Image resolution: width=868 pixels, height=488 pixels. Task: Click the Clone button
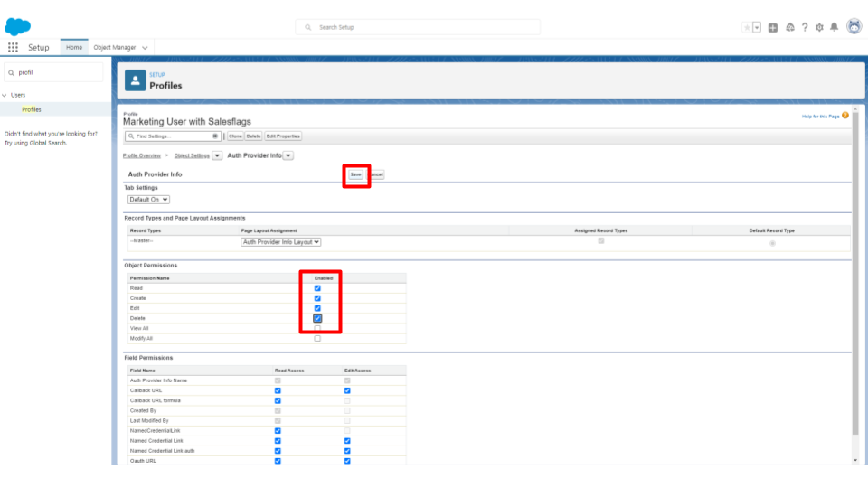[x=235, y=136]
